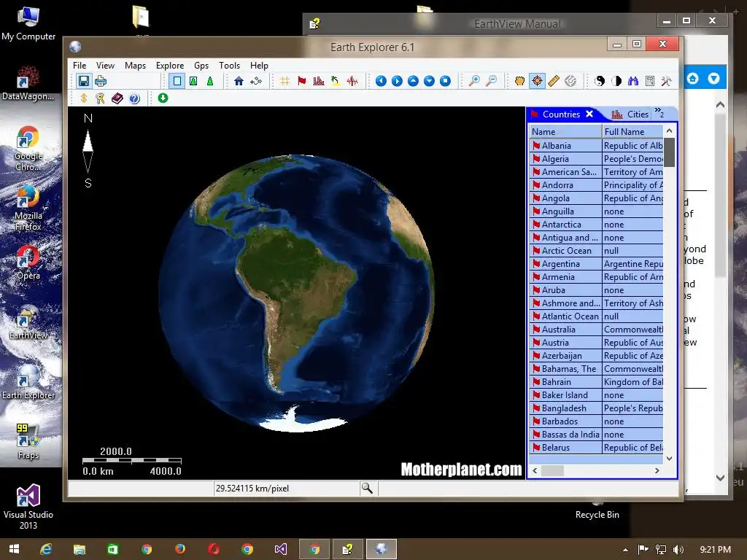Viewport: 747px width, 560px height.
Task: Open the Explore menu
Action: [x=170, y=65]
